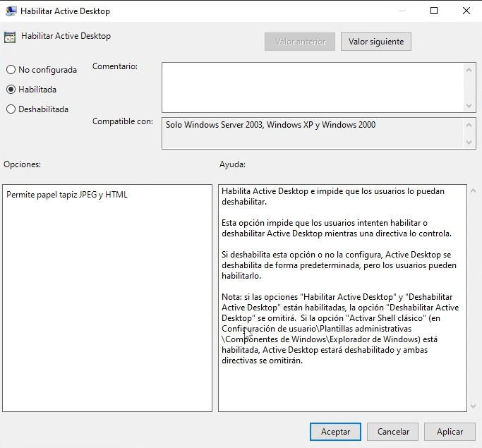Click Compatible con scroll down arrow
Image resolution: width=482 pixels, height=448 pixels.
click(470, 143)
